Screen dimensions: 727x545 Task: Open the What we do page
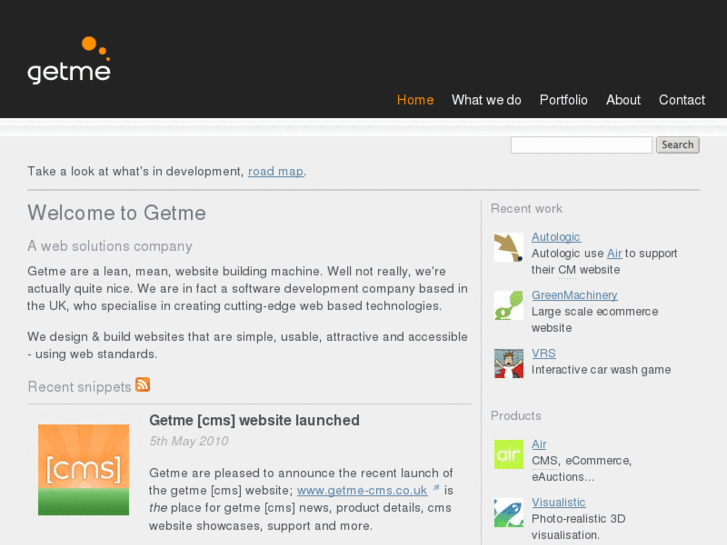click(x=486, y=100)
